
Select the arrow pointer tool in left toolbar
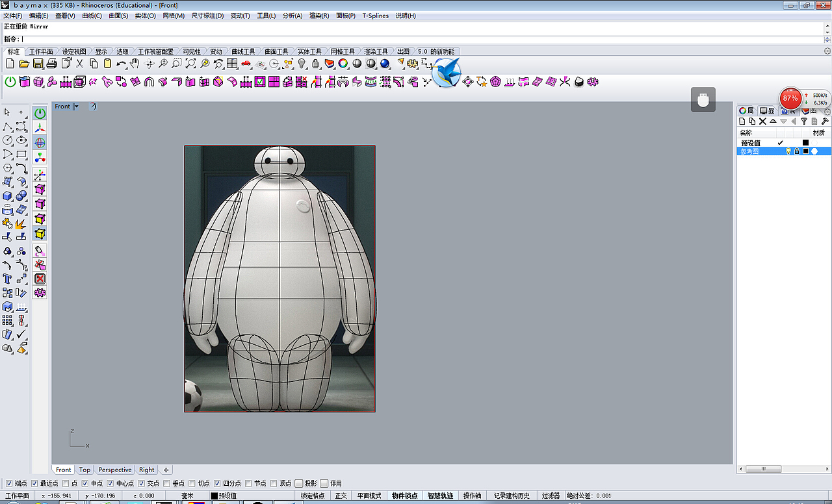(x=7, y=112)
